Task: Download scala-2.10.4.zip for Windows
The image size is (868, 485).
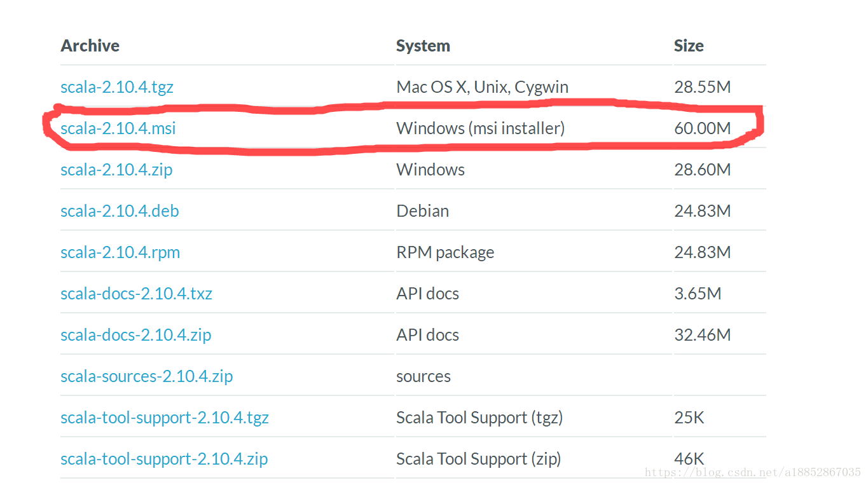Action: tap(116, 170)
